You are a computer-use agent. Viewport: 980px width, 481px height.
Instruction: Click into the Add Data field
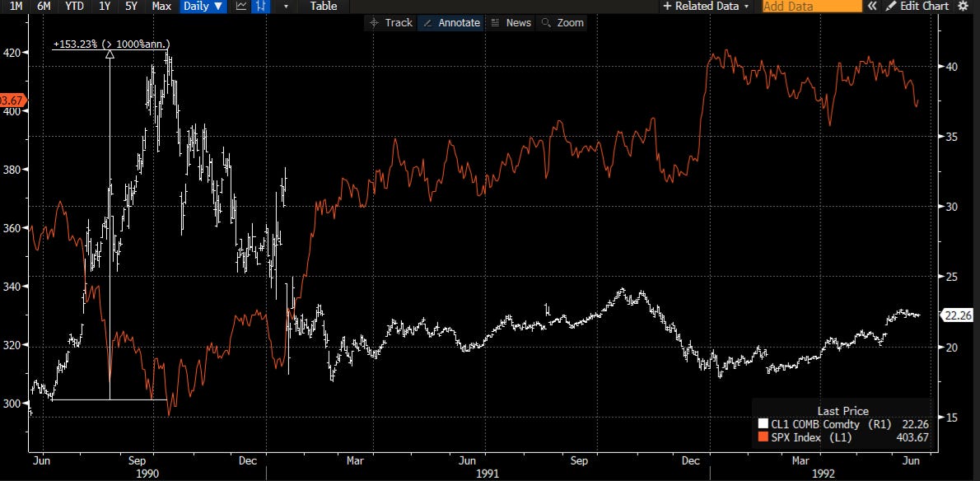tap(810, 6)
